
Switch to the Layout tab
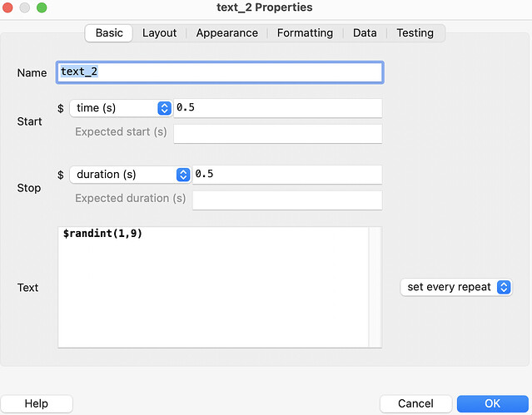click(159, 33)
